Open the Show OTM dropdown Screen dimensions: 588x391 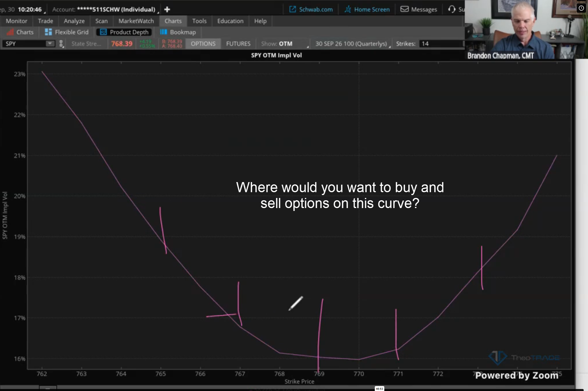coord(285,44)
